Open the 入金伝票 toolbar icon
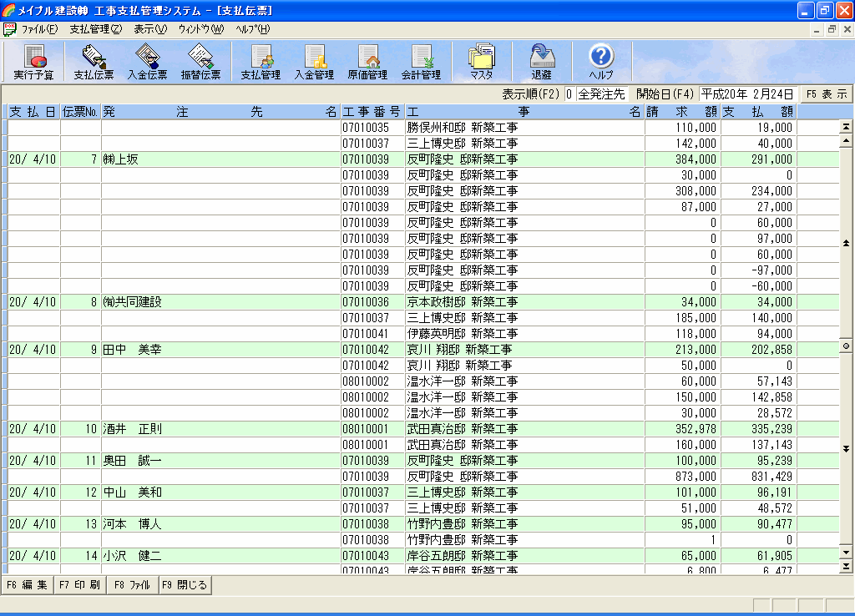The height and width of the screenshot is (616, 855). 147,62
